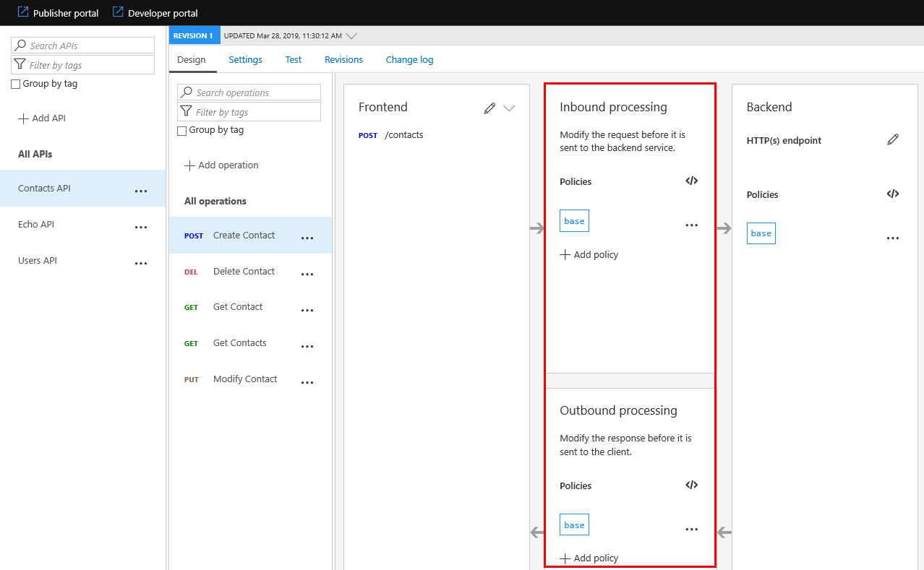
Task: Click the Publisher portal external-link icon
Action: click(22, 12)
